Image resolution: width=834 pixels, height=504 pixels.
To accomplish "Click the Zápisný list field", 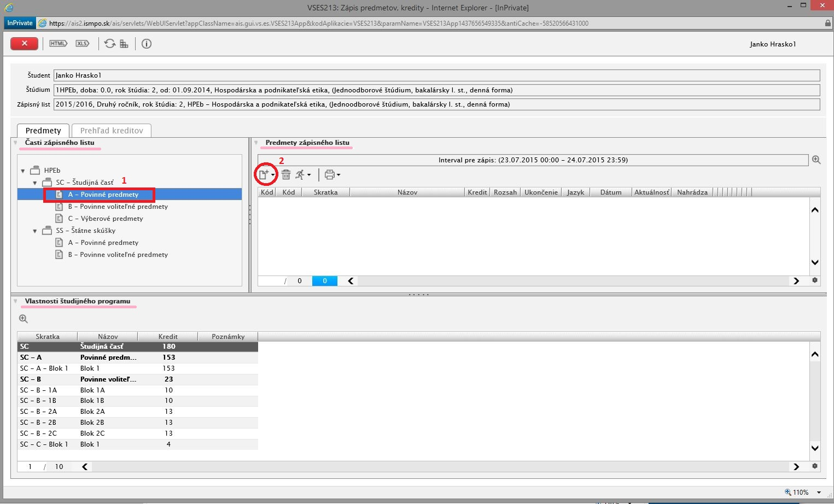I will (x=437, y=104).
